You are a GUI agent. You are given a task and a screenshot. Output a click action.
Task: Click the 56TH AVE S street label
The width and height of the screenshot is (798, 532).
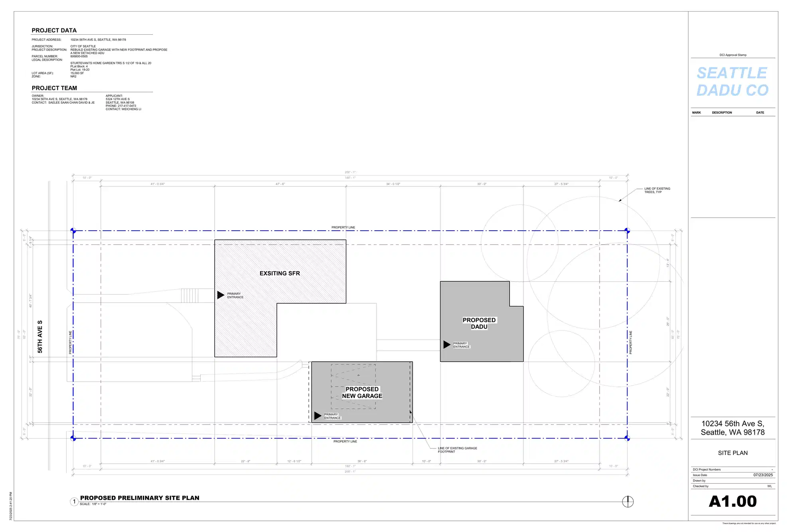coord(40,336)
